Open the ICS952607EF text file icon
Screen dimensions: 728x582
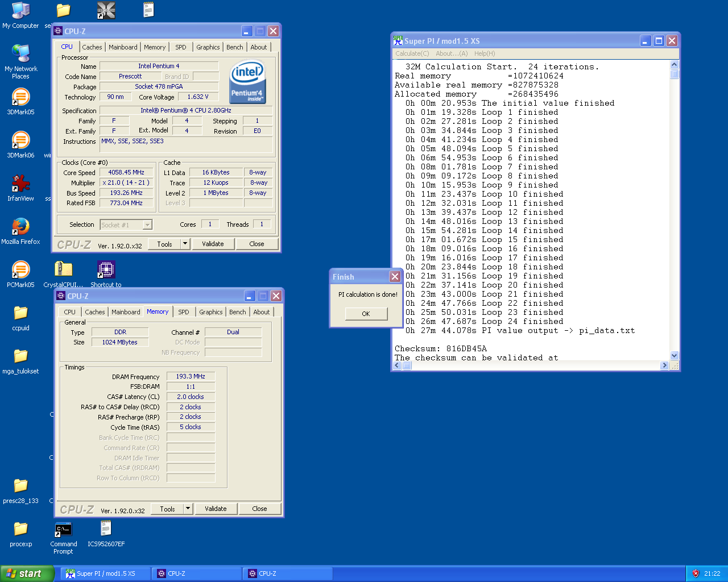click(x=106, y=534)
